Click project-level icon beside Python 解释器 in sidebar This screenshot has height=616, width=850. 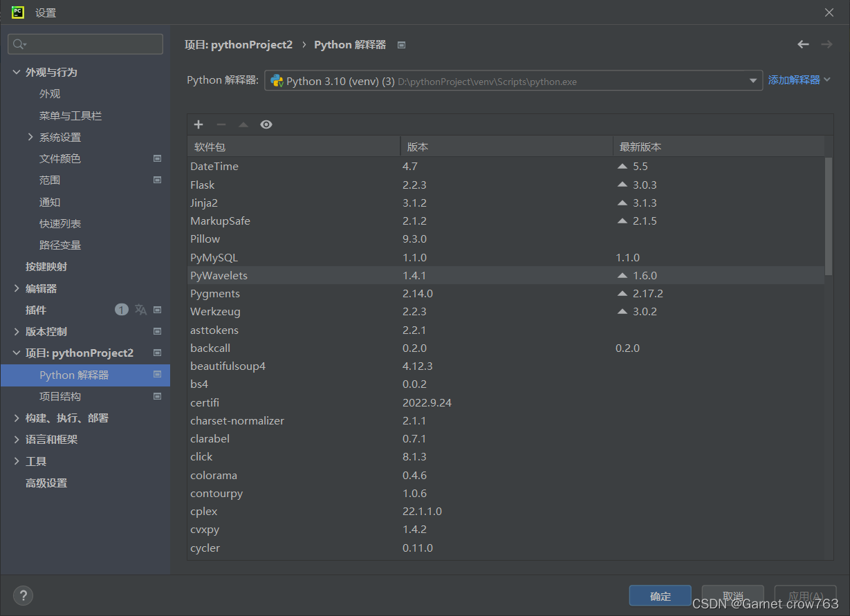[157, 375]
